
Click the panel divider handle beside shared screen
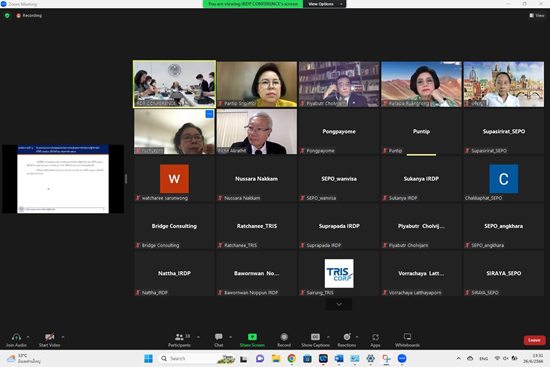coord(126,179)
